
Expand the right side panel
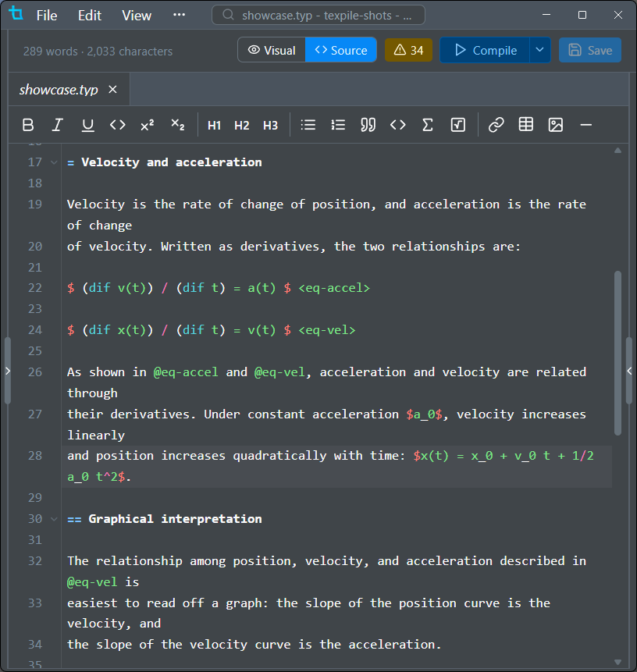[629, 371]
